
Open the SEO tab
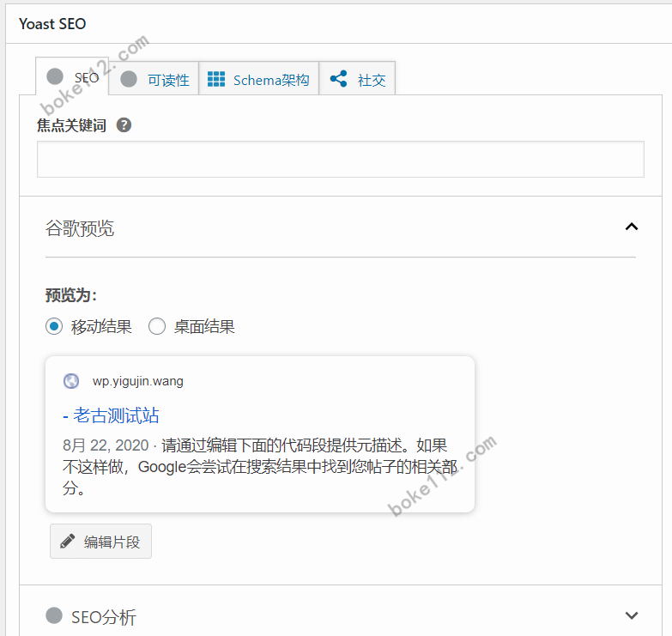click(72, 76)
